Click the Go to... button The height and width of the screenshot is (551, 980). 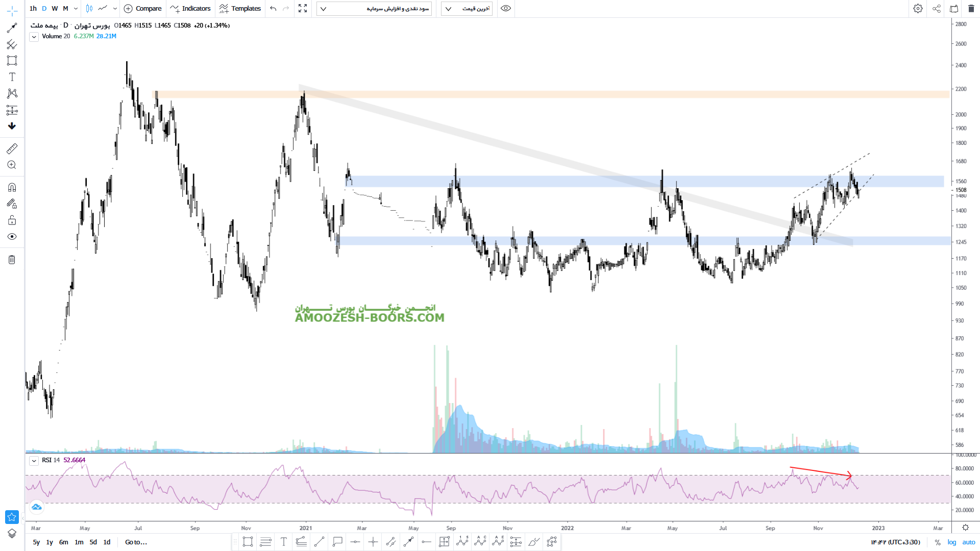click(x=136, y=542)
